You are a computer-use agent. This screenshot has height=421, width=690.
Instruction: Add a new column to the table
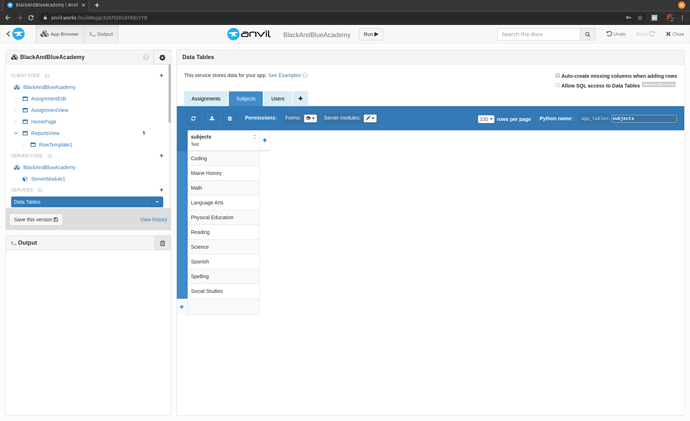point(265,140)
